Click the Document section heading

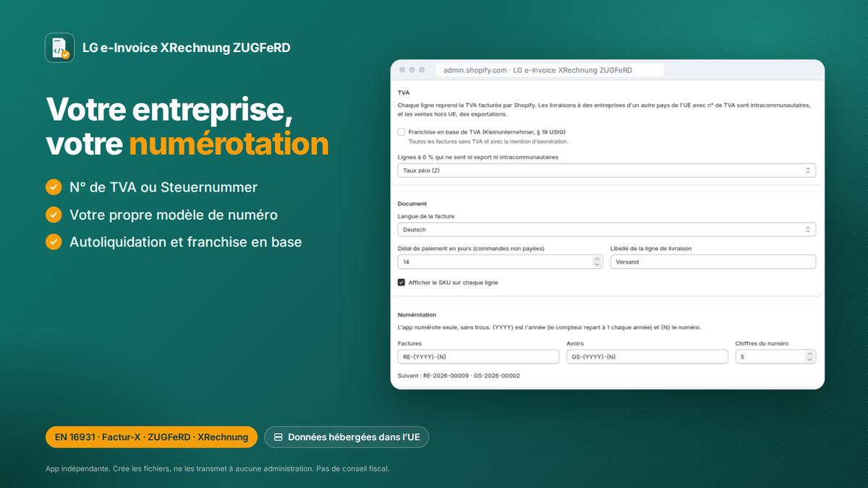point(412,204)
